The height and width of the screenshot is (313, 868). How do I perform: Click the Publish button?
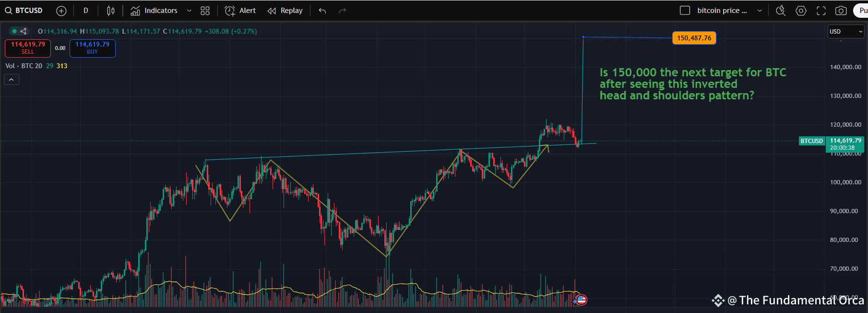pyautogui.click(x=862, y=11)
